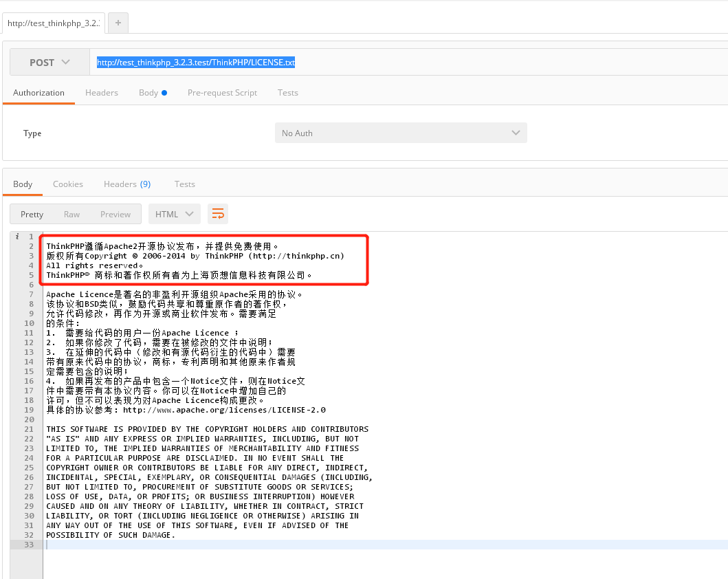This screenshot has height=579, width=728.
Task: Click 'POSSIBILITY OF SUCH DAMAGE.' line 32
Action: click(111, 535)
